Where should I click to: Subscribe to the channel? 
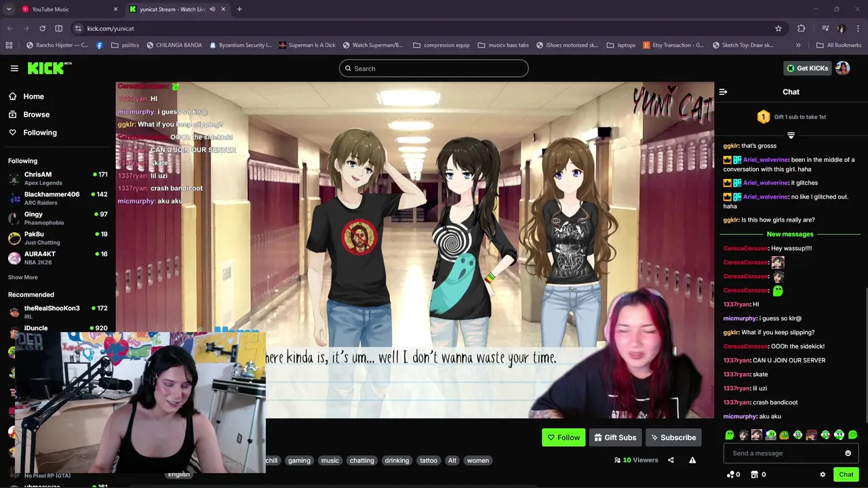click(673, 438)
